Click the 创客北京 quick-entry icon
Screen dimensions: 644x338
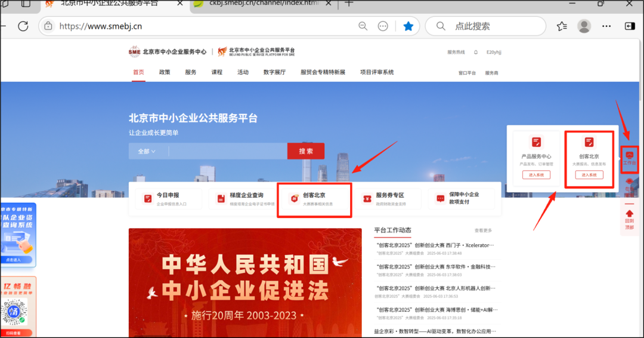click(x=294, y=199)
